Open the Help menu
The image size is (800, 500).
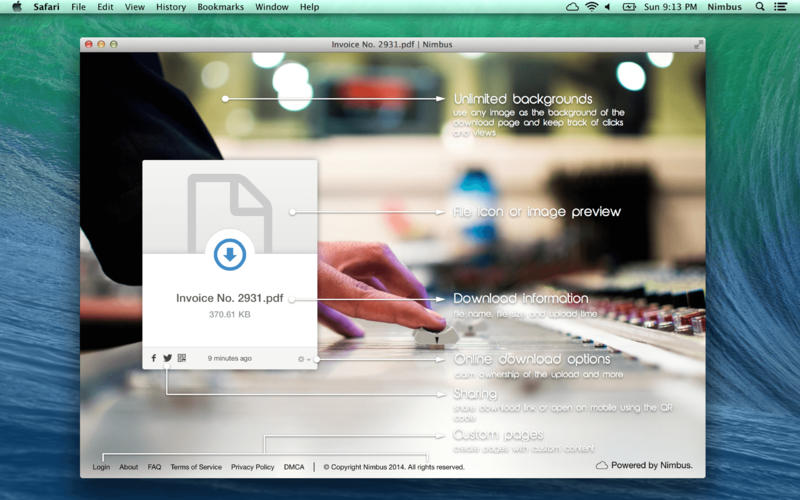point(309,7)
